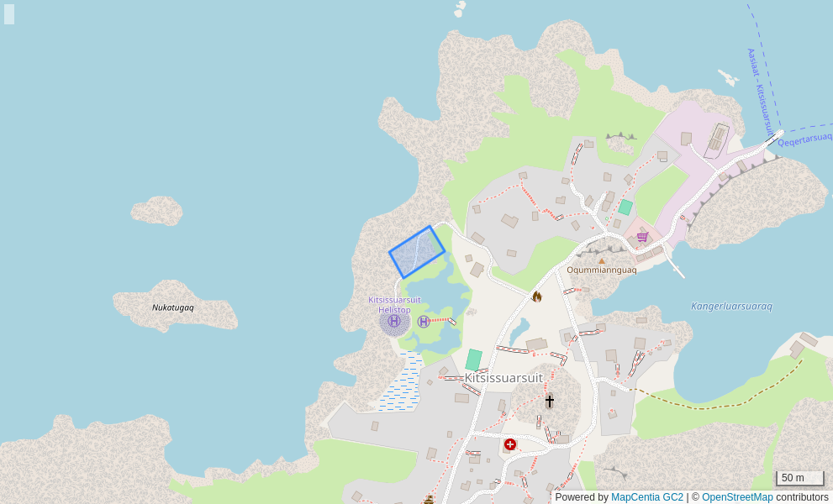Screen dimensions: 833x504
Task: Click the Oqummiannguaq label
Action: (601, 270)
